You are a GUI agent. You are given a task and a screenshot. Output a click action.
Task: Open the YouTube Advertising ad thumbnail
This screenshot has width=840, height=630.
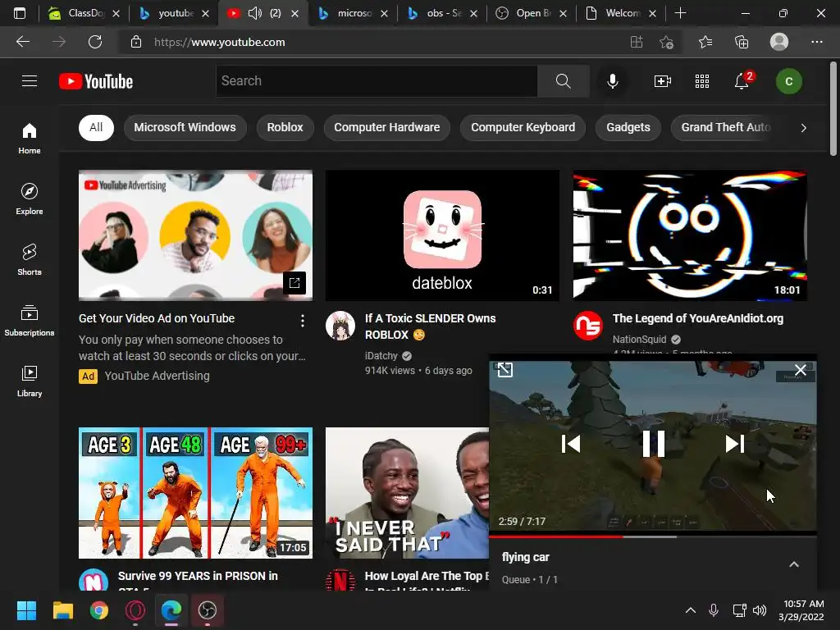coord(195,235)
